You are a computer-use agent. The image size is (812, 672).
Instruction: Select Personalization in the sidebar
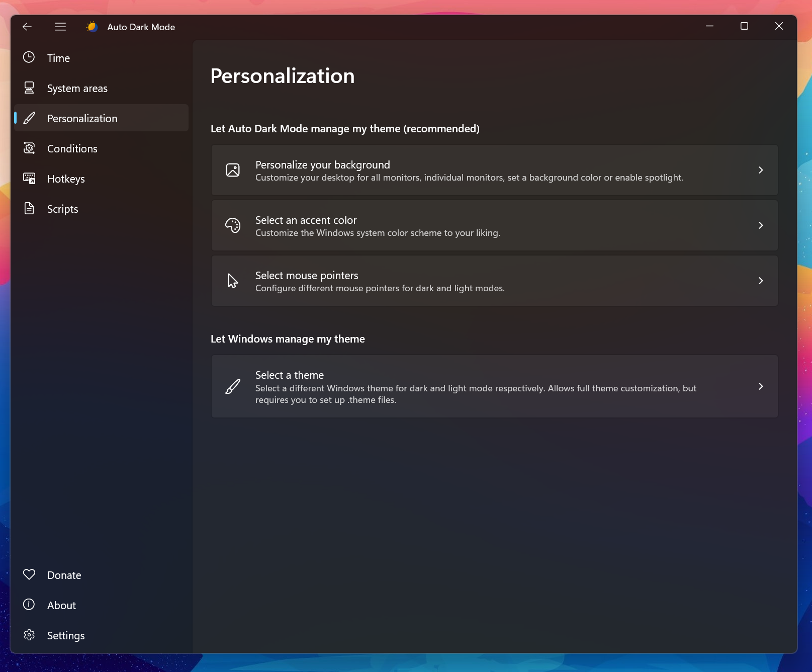[x=102, y=118]
